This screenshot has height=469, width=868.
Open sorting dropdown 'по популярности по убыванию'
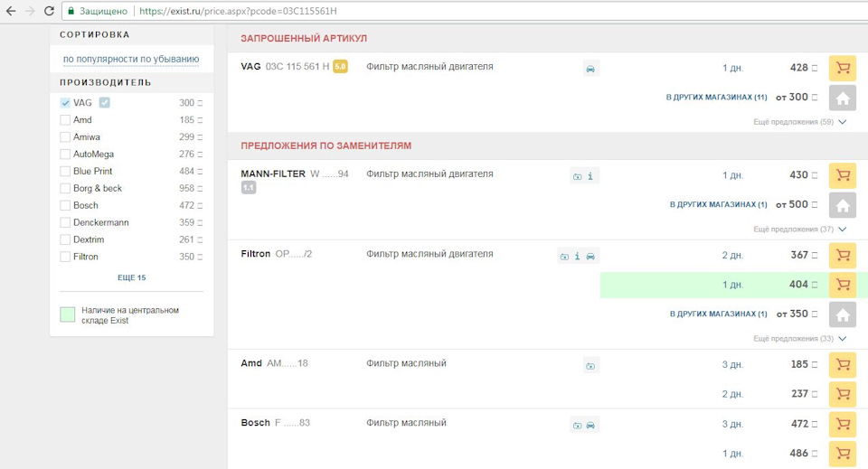tap(130, 59)
